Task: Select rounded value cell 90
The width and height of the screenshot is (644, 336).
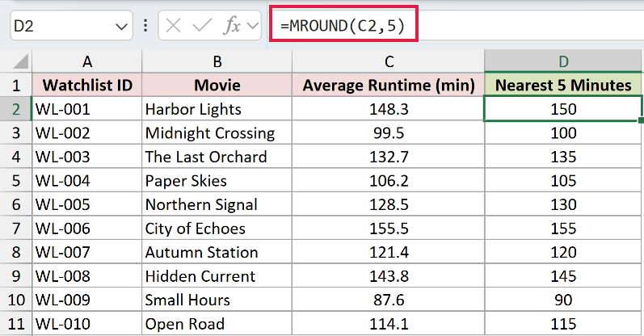Action: pos(563,300)
